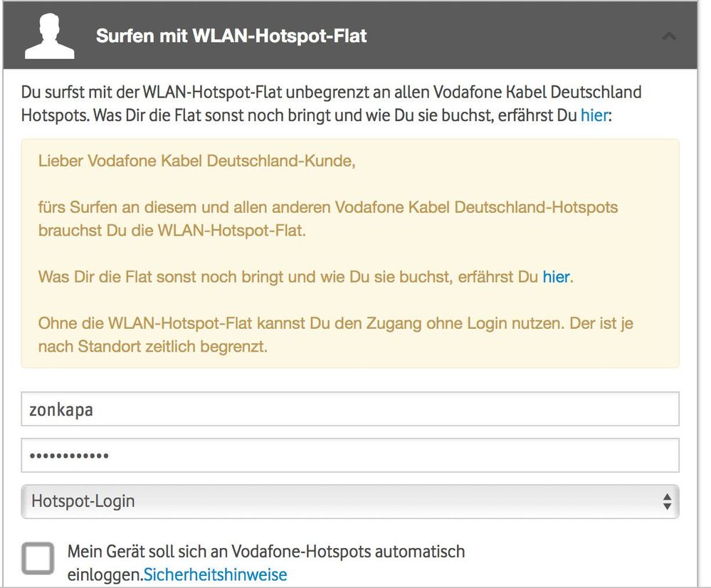The image size is (711, 588).
Task: Enable automatic login at Vodafone hotspots checkbox
Action: click(38, 559)
